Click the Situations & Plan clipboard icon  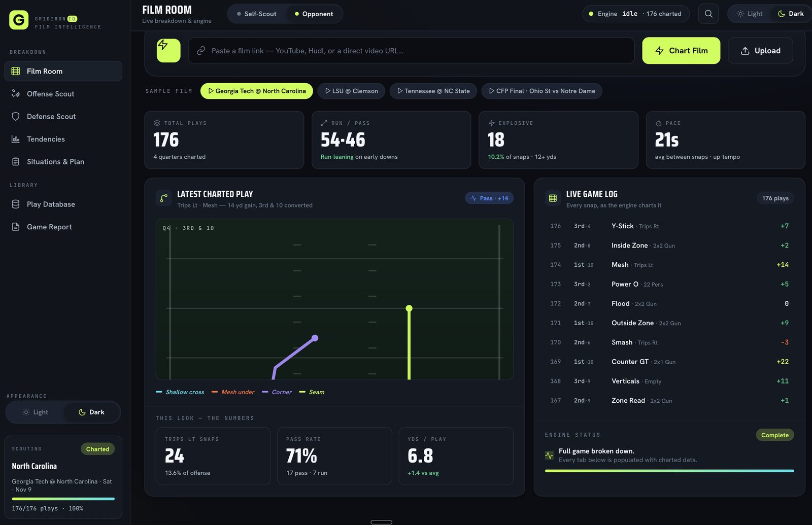pyautogui.click(x=16, y=162)
